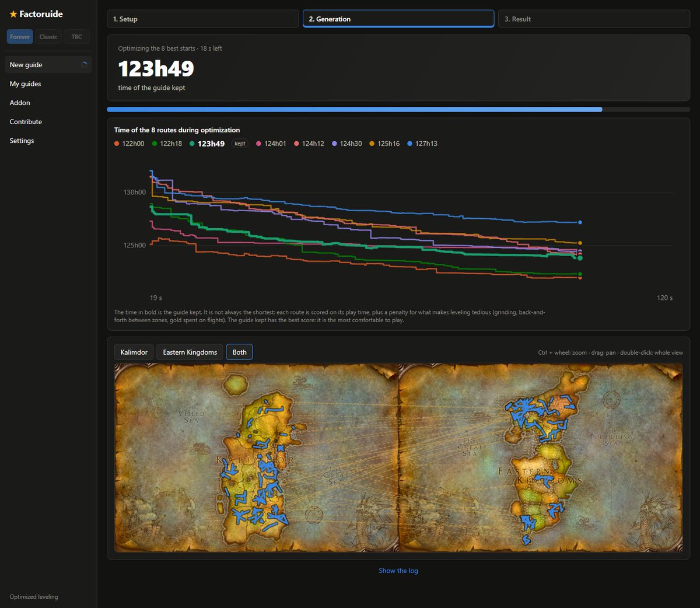Screen dimensions: 700x608
Task: Select the 2. Generation step tab
Action: coord(398,19)
